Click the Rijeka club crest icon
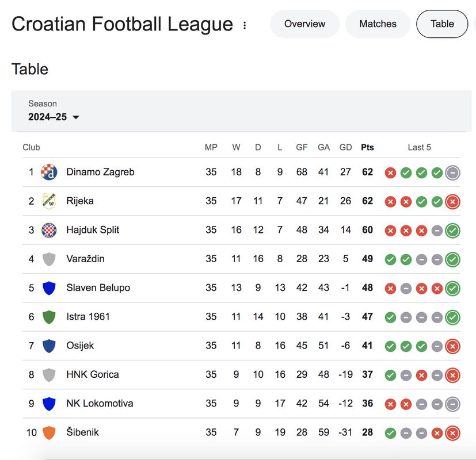This screenshot has height=460, width=476. tap(49, 201)
